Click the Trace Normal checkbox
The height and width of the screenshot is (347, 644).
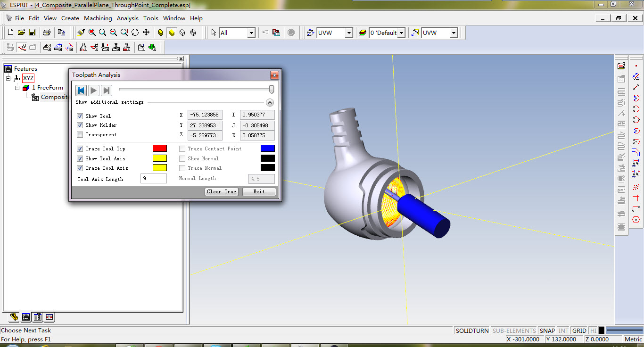(x=182, y=168)
